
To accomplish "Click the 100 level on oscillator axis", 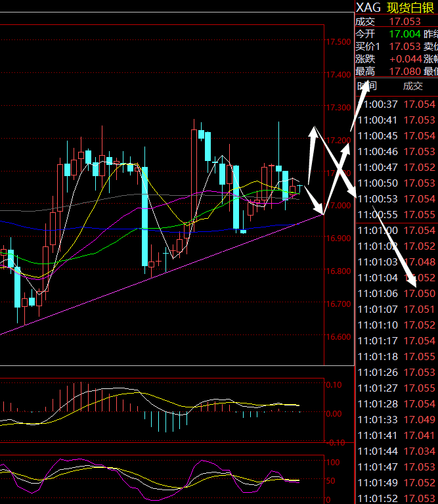I will coord(333,462).
